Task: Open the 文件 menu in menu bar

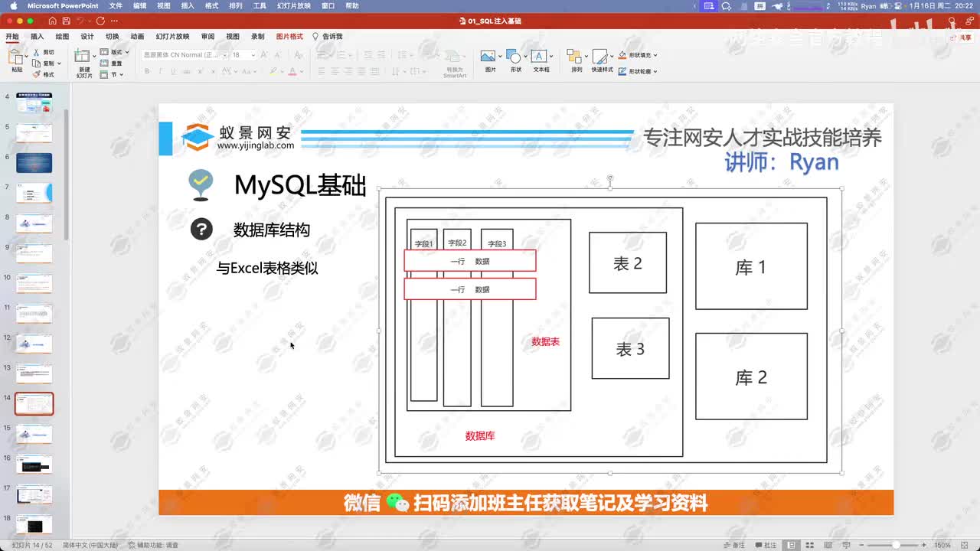Action: tap(116, 5)
